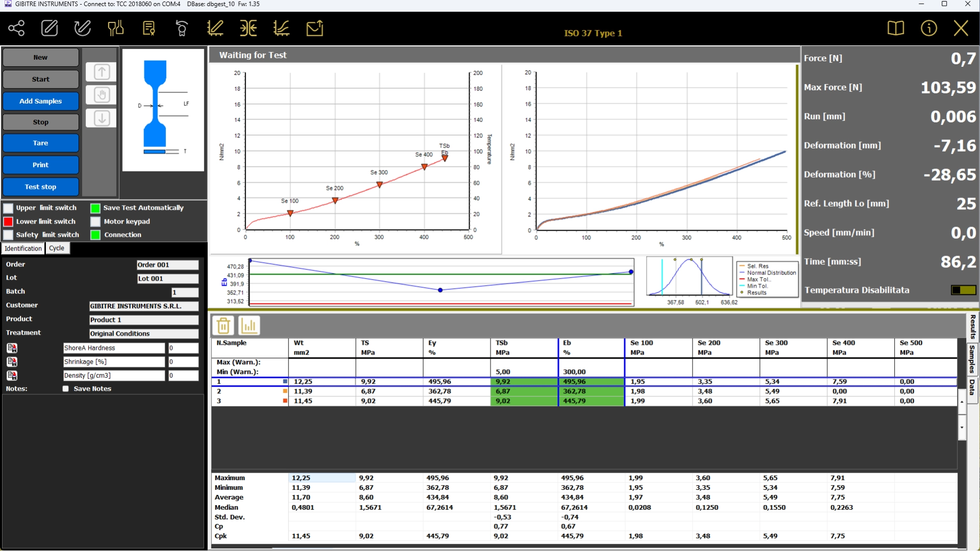Toggle the Motor keypad checkbox
This screenshot has width=980, height=551.
95,221
